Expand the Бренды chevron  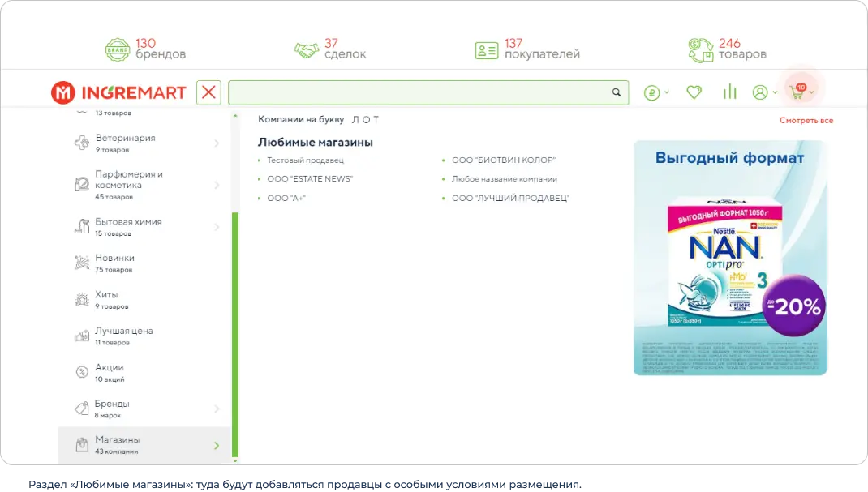[x=217, y=409]
